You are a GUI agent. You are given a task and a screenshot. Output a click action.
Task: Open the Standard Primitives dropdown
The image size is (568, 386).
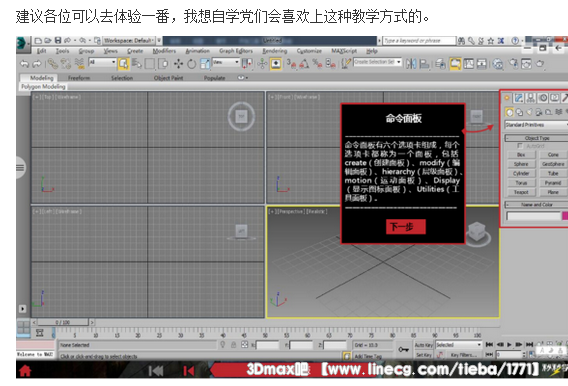[536, 125]
